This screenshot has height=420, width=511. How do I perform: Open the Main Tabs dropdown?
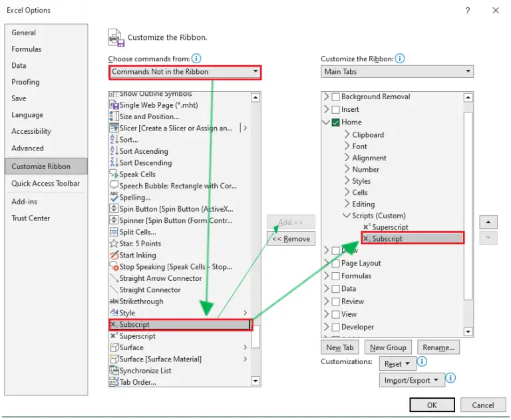click(397, 72)
